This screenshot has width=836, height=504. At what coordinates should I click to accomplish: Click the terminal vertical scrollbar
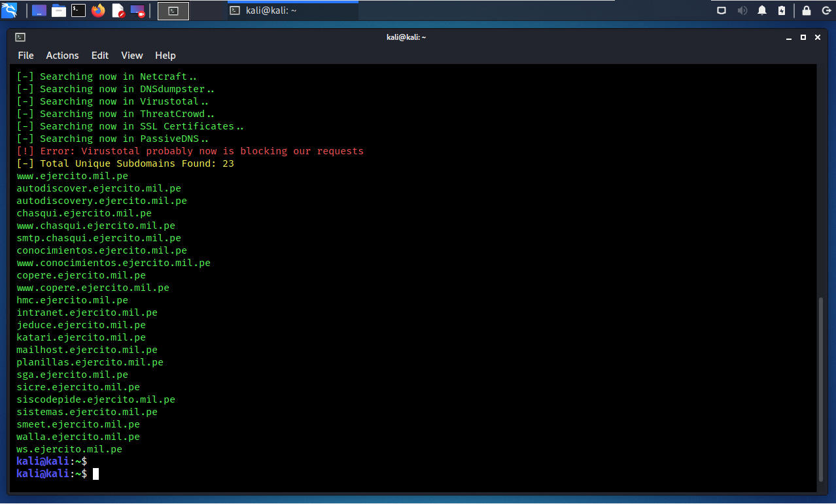[x=822, y=389]
